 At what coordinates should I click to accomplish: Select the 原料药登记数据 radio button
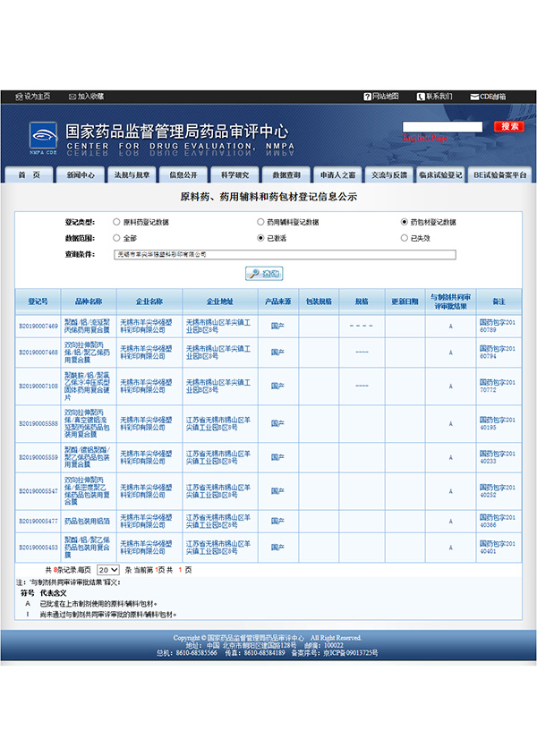[116, 222]
